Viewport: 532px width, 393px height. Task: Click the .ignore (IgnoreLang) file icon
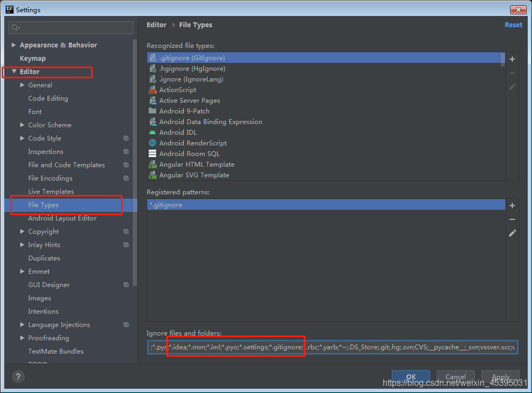[152, 79]
